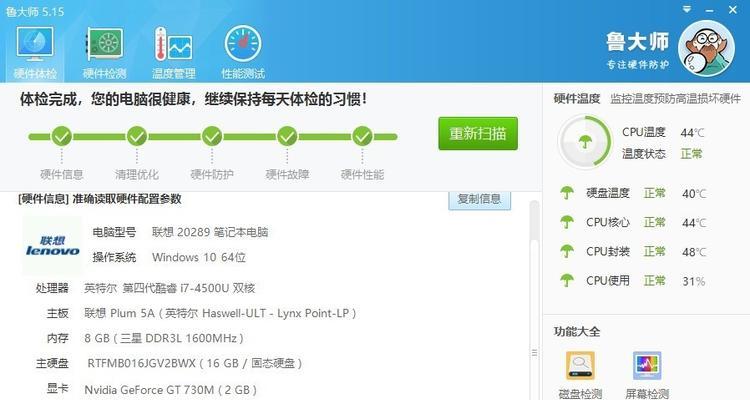The width and height of the screenshot is (750, 400).
Task: Click the 清理优化 step checkmark
Action: click(137, 136)
